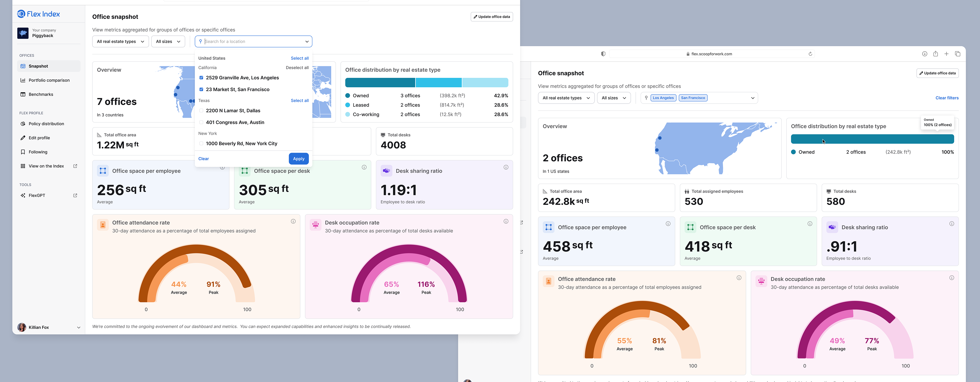Click the Flex Index logo icon
The height and width of the screenshot is (382, 980).
21,14
